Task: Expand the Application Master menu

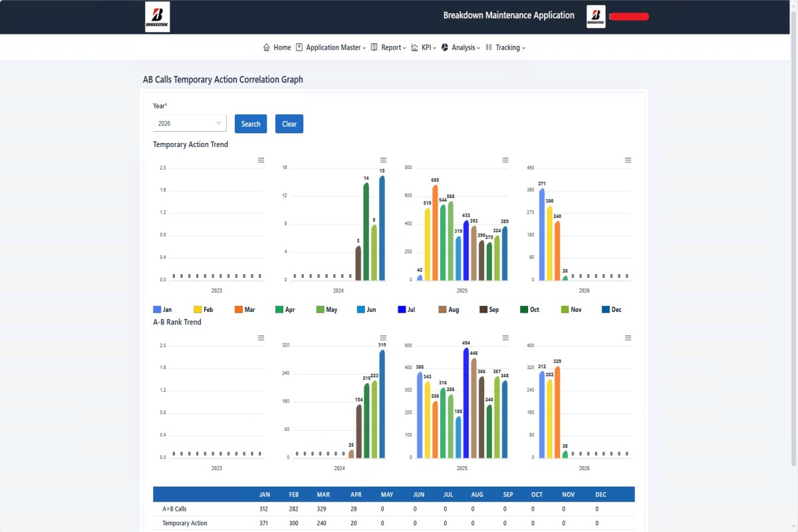Action: 331,48
